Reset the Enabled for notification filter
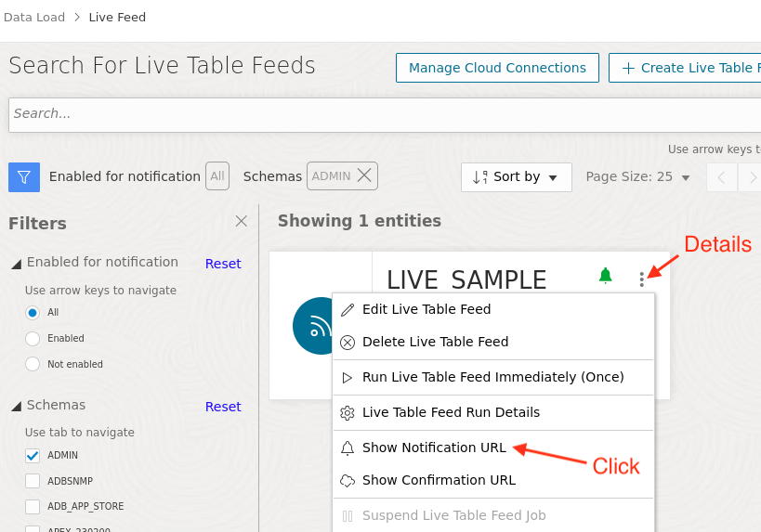Screen dimensions: 761x532 pos(223,264)
